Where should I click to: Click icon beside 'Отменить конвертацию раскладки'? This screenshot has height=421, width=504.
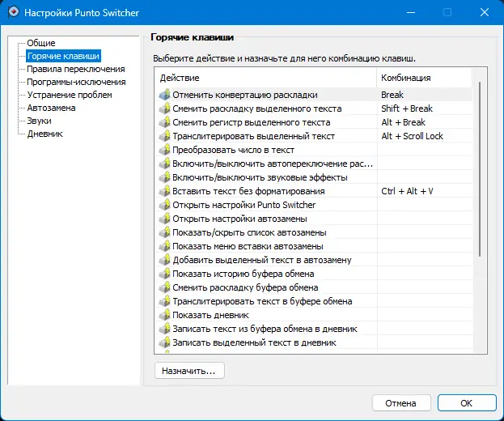click(x=165, y=95)
